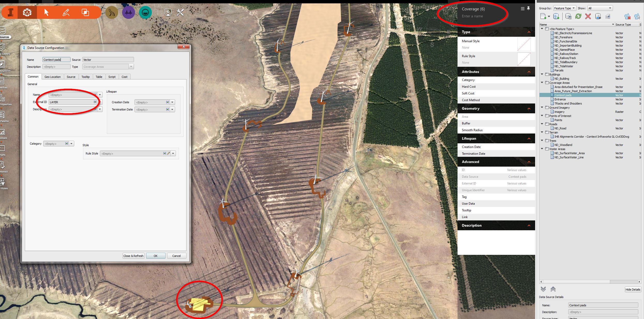
Task: Open the wrench and screwdriver settings icon
Action: [x=180, y=12]
